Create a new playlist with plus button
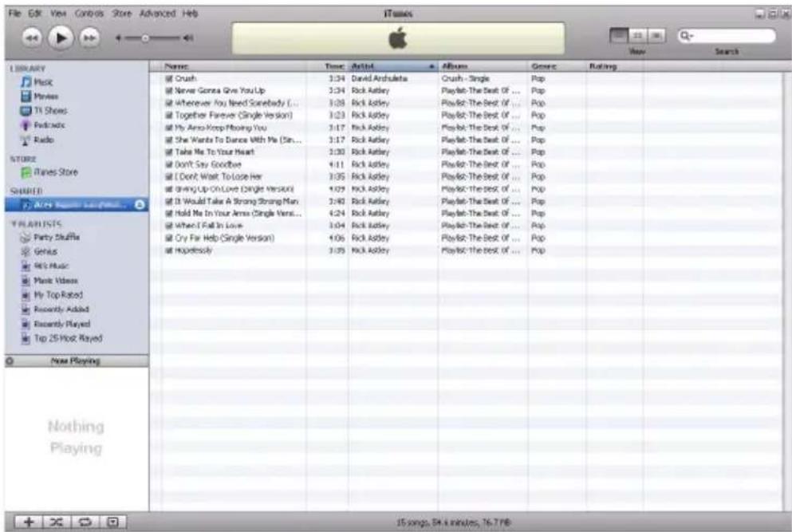Screen dimensions: 792x532 point(29,522)
